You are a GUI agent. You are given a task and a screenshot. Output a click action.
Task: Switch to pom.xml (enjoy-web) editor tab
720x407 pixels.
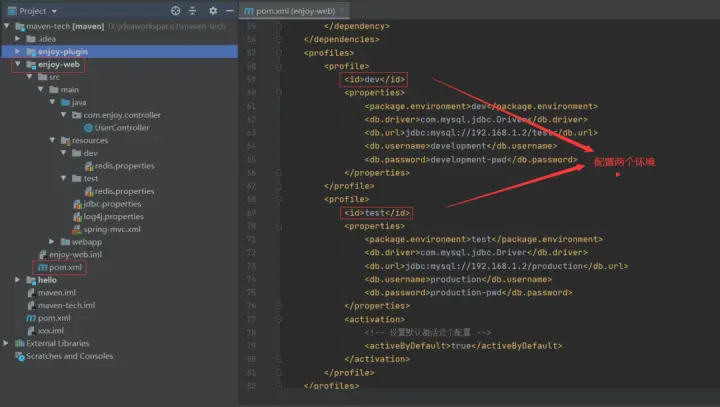[x=295, y=11]
